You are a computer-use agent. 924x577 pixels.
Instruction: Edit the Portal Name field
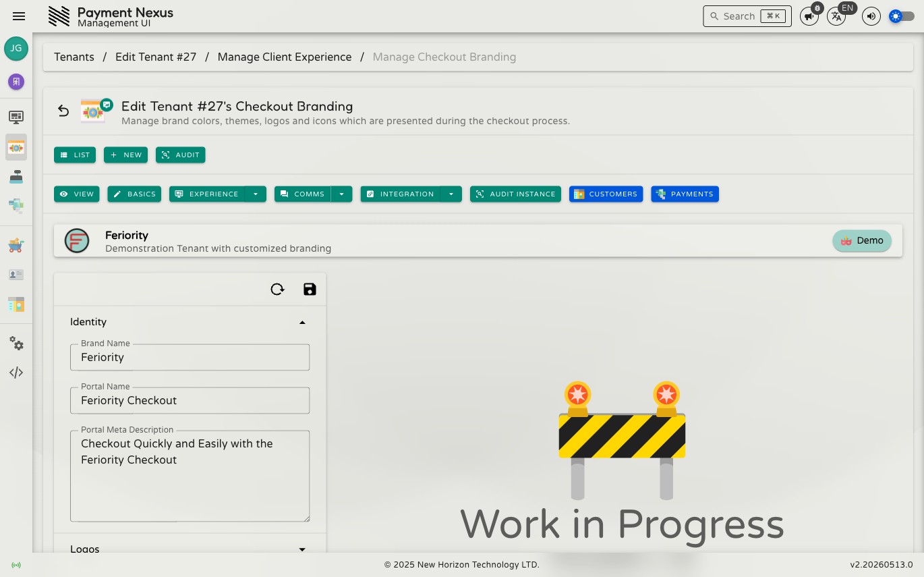[190, 400]
